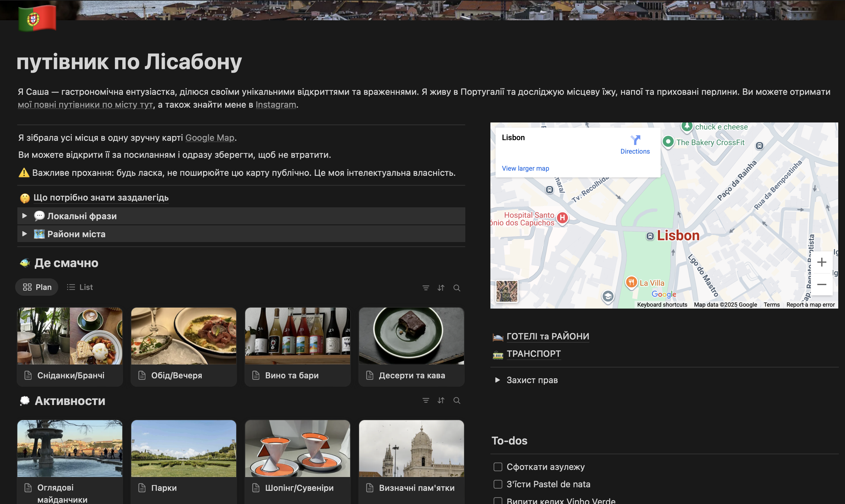Expand the Захист прав toggle

497,380
